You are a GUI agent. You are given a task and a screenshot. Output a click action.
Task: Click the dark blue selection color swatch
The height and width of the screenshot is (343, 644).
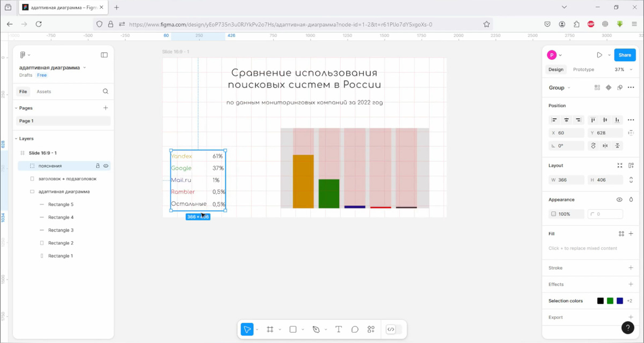(x=620, y=301)
